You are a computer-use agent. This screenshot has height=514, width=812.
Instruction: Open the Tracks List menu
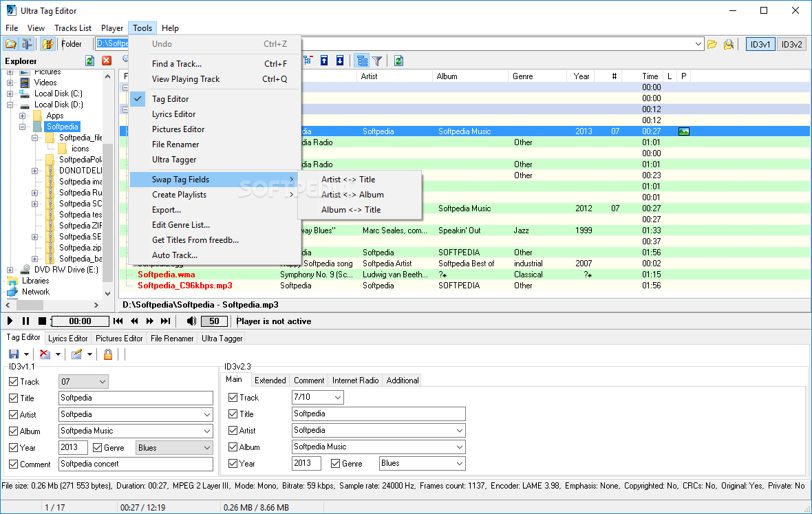[x=73, y=28]
